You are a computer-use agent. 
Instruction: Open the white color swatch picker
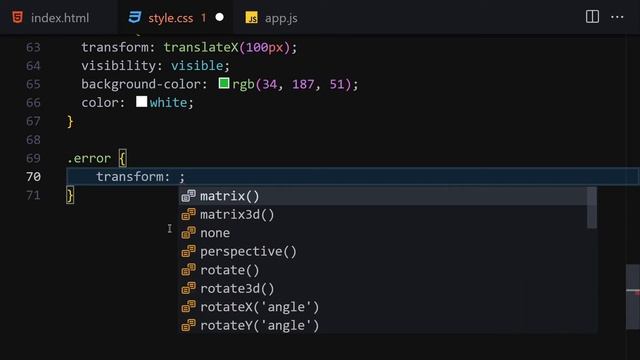tap(141, 102)
